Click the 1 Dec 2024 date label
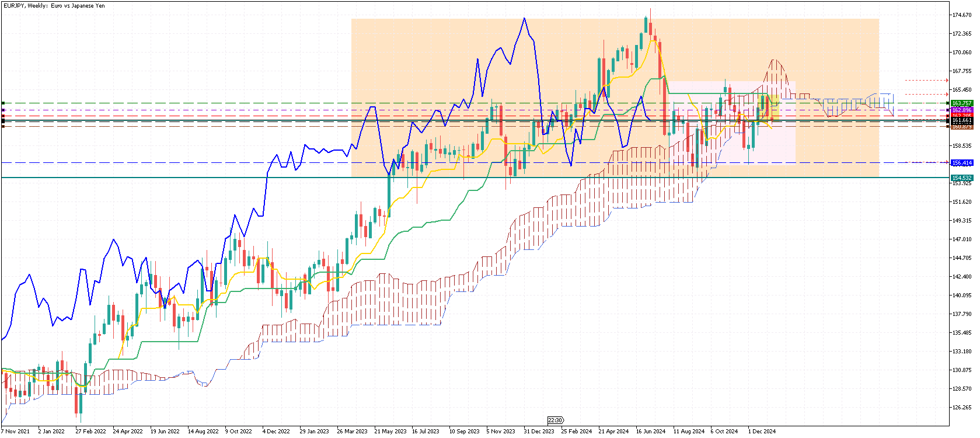This screenshot has width=980, height=438. click(762, 432)
